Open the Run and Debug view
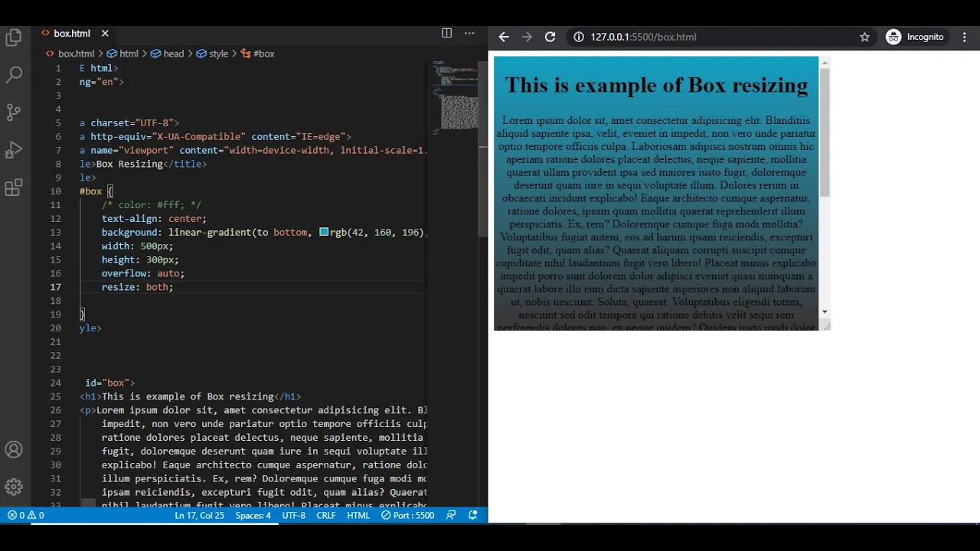 (x=14, y=150)
